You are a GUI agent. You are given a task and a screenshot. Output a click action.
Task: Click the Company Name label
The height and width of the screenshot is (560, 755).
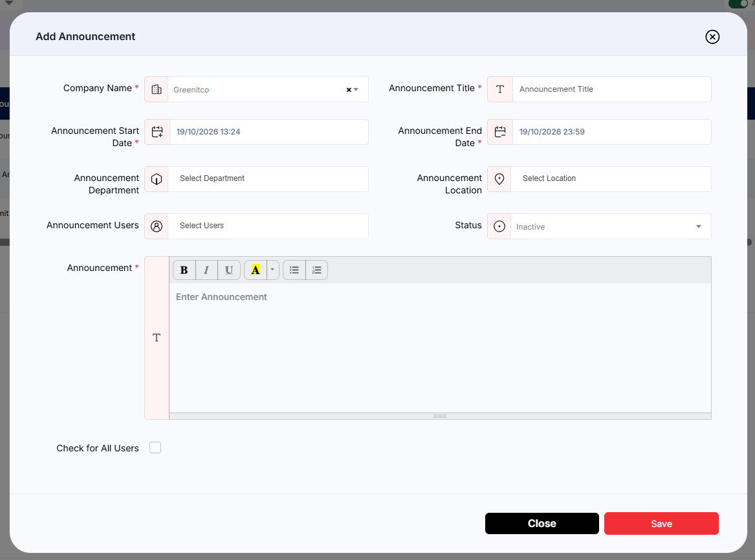97,88
